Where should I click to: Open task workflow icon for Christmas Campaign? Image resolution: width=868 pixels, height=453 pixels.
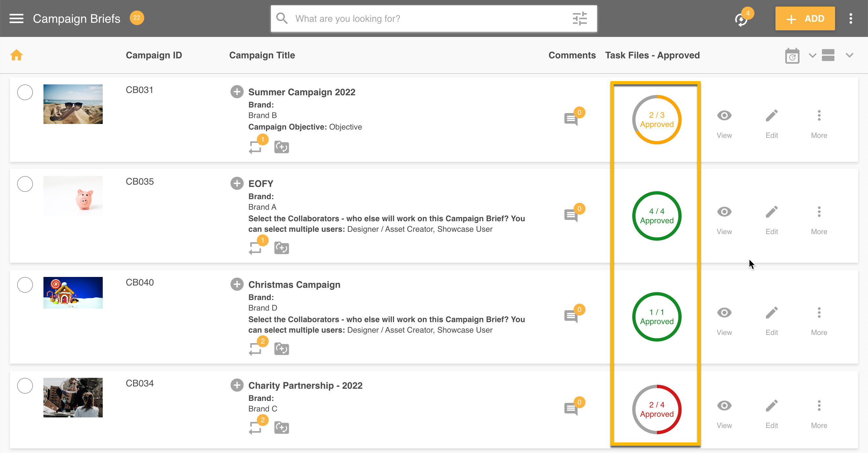tap(255, 349)
